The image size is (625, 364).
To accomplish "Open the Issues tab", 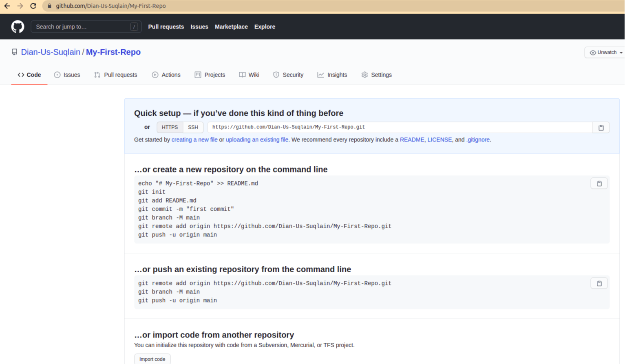I will coord(67,75).
